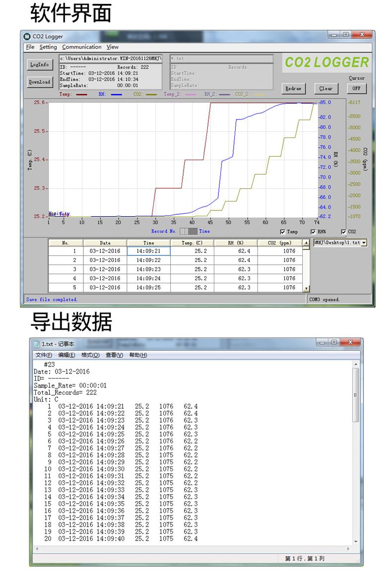The height and width of the screenshot is (570, 392).
Task: Open the Communication menu
Action: 82,47
